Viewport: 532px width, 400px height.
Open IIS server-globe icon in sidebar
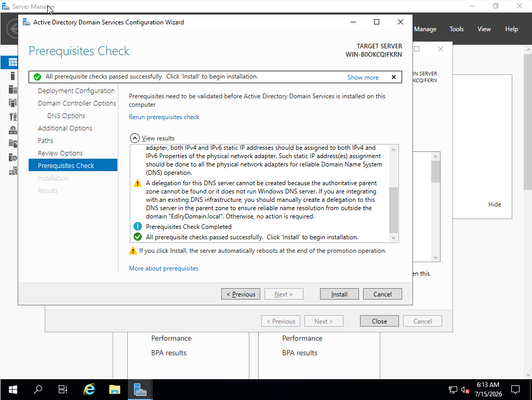[x=12, y=157]
